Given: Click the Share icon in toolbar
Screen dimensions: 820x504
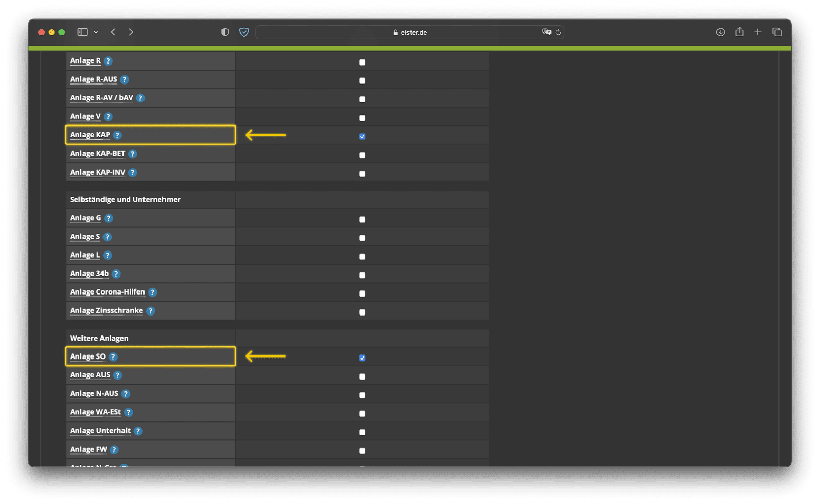Looking at the screenshot, I should tap(740, 32).
